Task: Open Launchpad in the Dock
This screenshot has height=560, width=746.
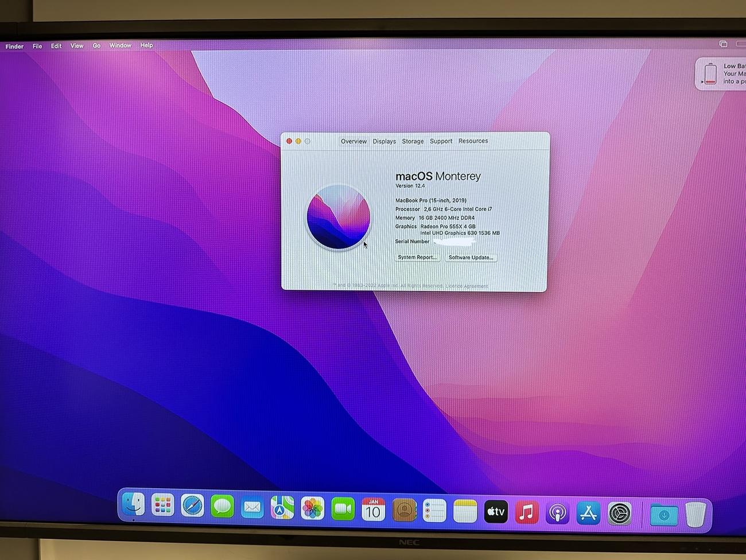Action: pos(163,505)
